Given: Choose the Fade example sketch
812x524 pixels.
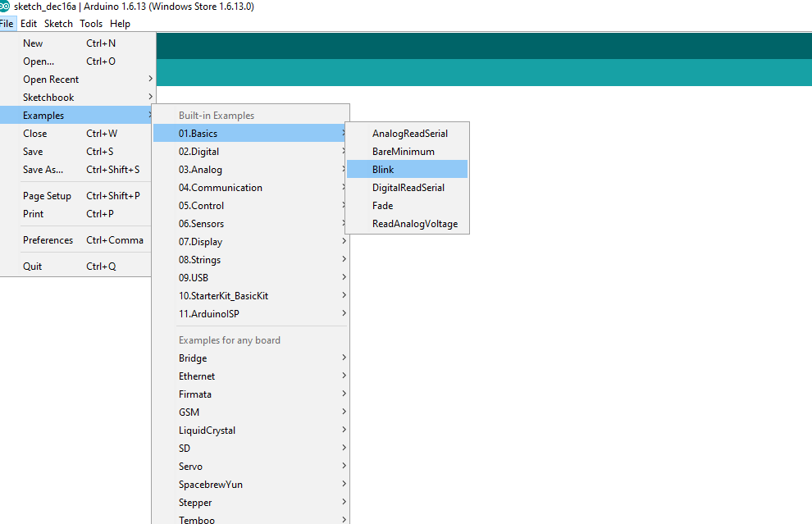Looking at the screenshot, I should tap(382, 206).
